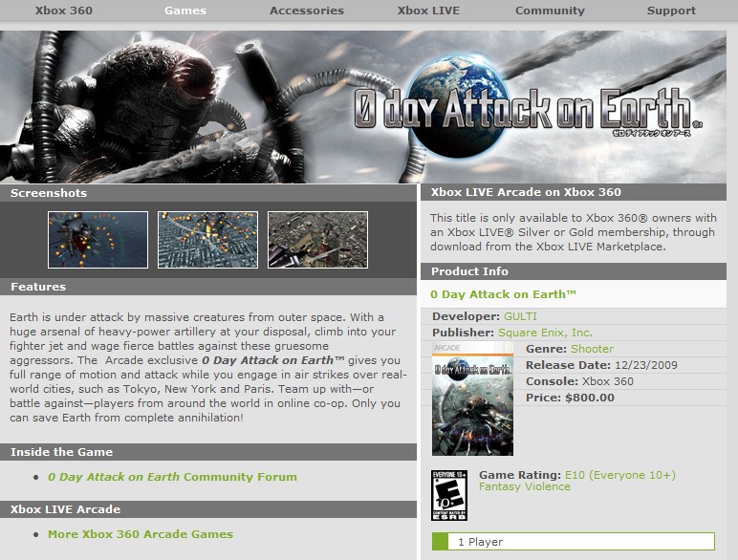Open the 0 Day Attack on Earth Community Forum link

tap(172, 477)
